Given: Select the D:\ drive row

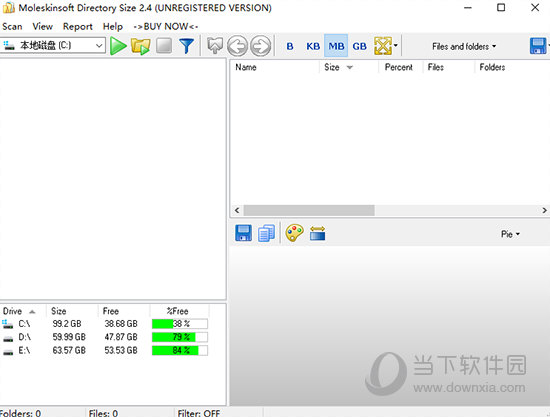Looking at the screenshot, I should pos(105,337).
